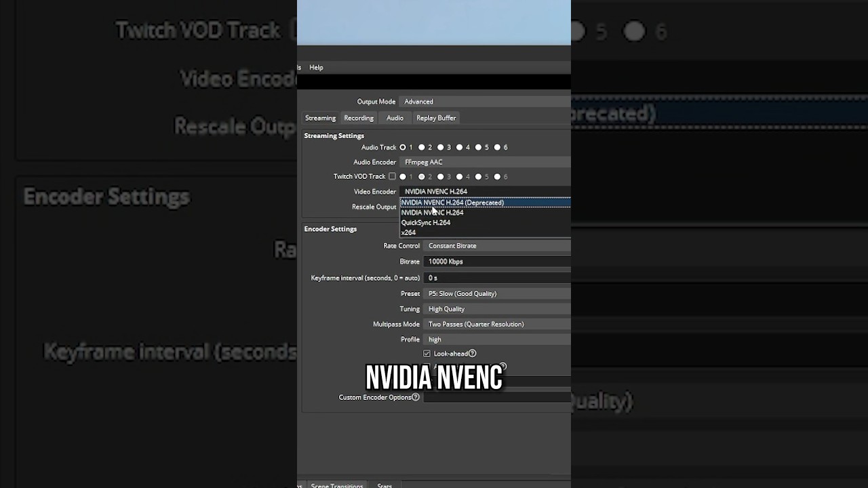Select Audio Track 3 radio button
The height and width of the screenshot is (488, 868).
(441, 147)
